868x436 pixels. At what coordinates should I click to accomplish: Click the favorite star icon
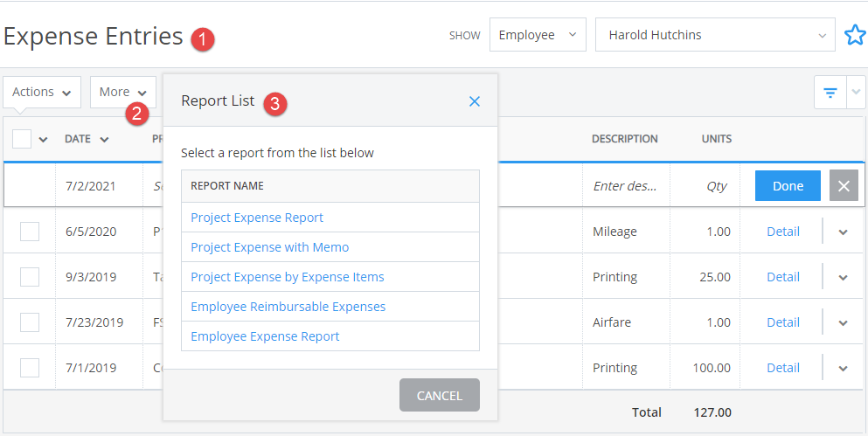click(x=855, y=36)
